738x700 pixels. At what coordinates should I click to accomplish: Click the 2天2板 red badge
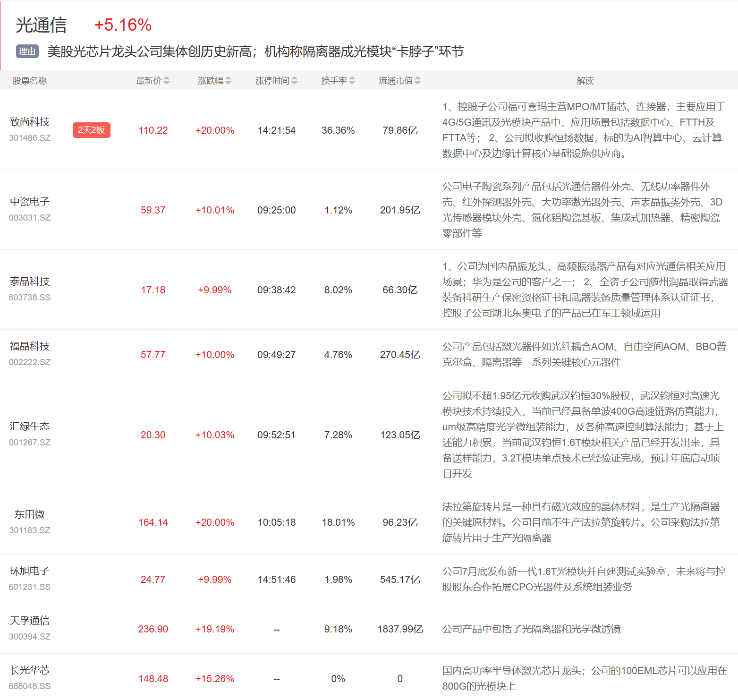pos(91,130)
